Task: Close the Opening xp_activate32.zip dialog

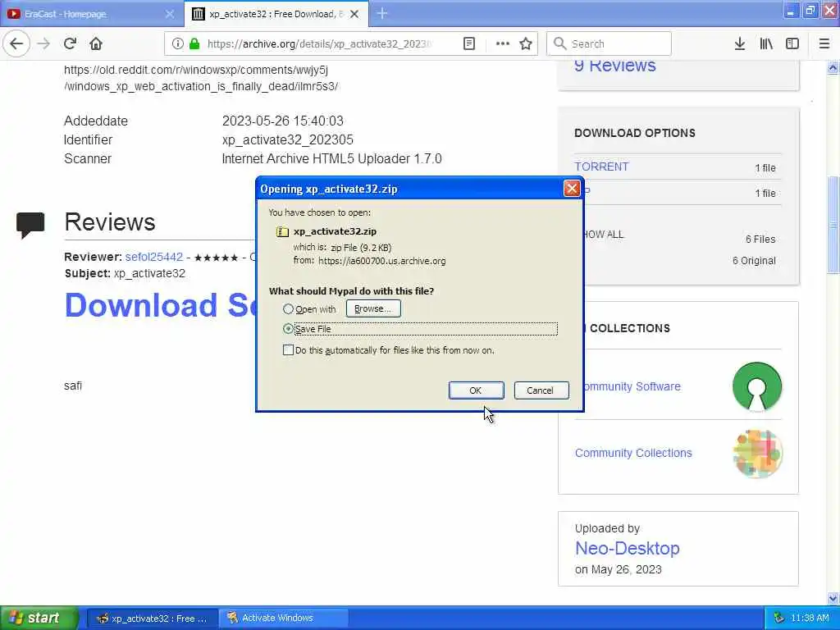Action: (x=572, y=189)
